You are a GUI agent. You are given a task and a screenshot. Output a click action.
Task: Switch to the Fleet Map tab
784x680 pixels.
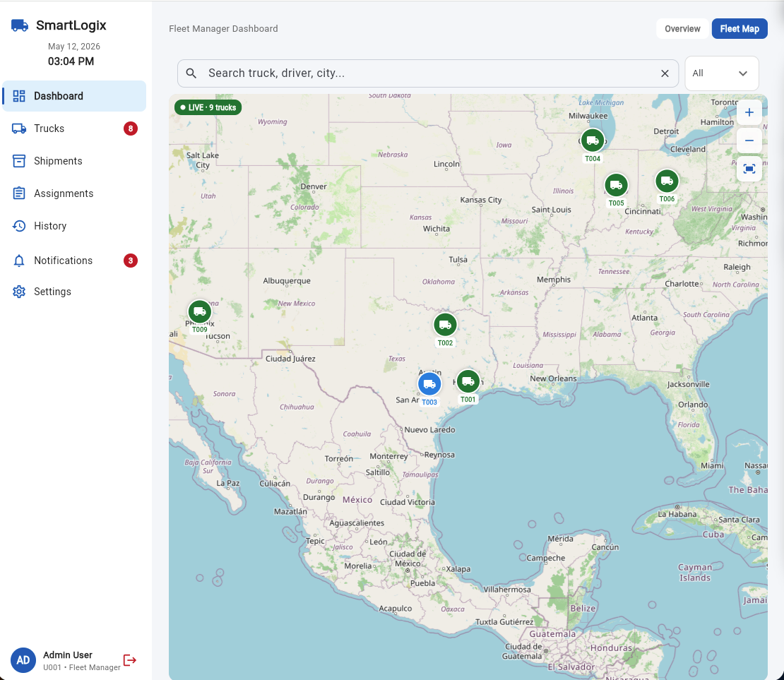740,29
